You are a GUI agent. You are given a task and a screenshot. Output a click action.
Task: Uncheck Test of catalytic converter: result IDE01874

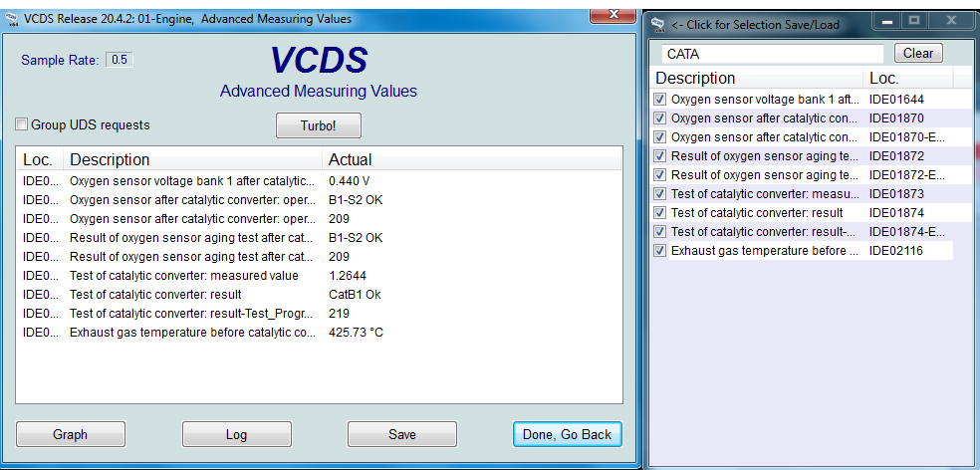click(x=660, y=212)
